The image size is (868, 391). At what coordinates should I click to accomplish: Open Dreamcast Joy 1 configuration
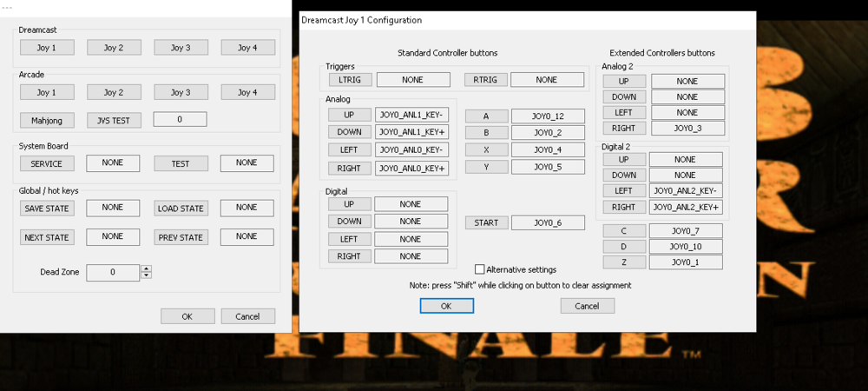coord(47,48)
